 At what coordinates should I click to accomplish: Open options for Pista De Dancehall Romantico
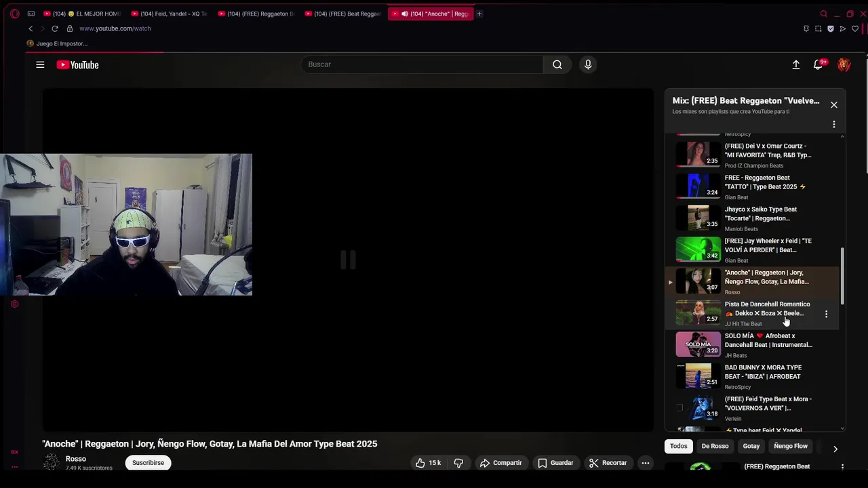(826, 314)
